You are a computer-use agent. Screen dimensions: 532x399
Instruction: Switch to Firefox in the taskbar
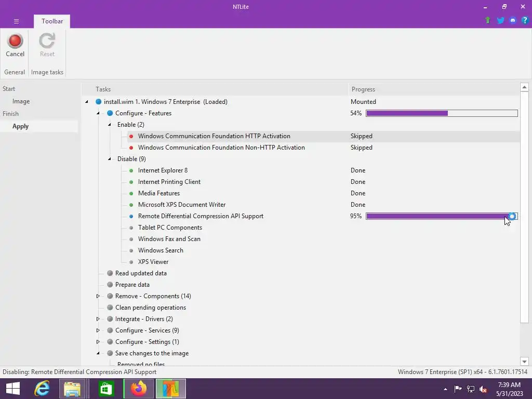point(138,389)
